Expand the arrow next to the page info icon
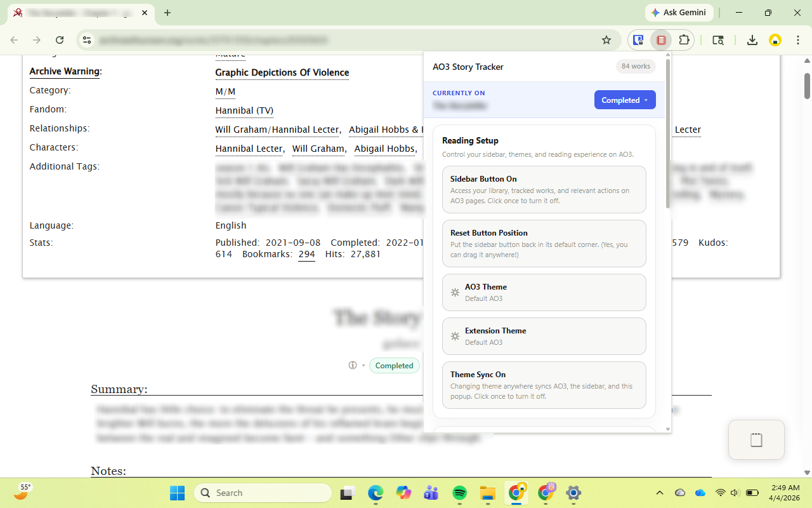This screenshot has height=508, width=812. [363, 366]
